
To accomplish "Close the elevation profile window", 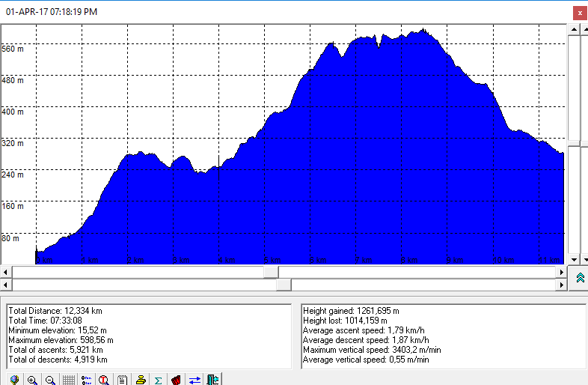I will pos(579,12).
